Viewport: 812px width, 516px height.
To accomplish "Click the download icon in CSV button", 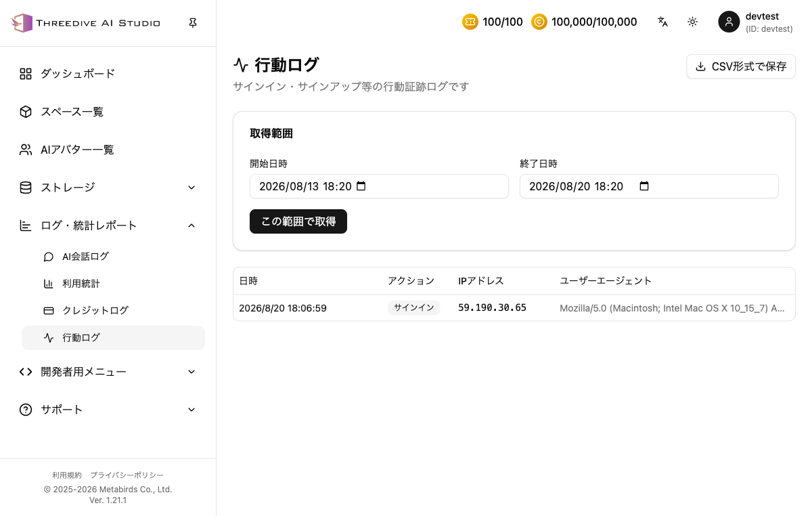I will [701, 66].
